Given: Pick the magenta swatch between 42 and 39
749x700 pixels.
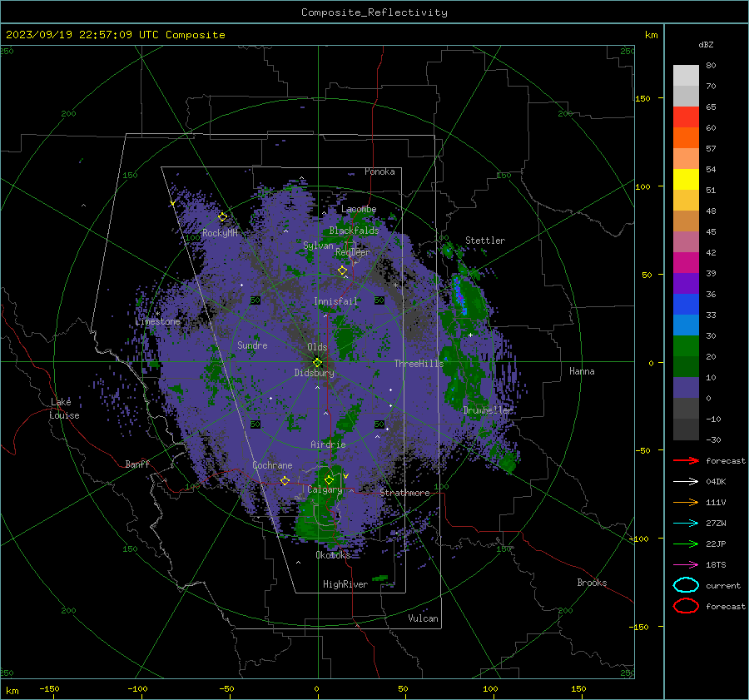Looking at the screenshot, I should (x=686, y=263).
